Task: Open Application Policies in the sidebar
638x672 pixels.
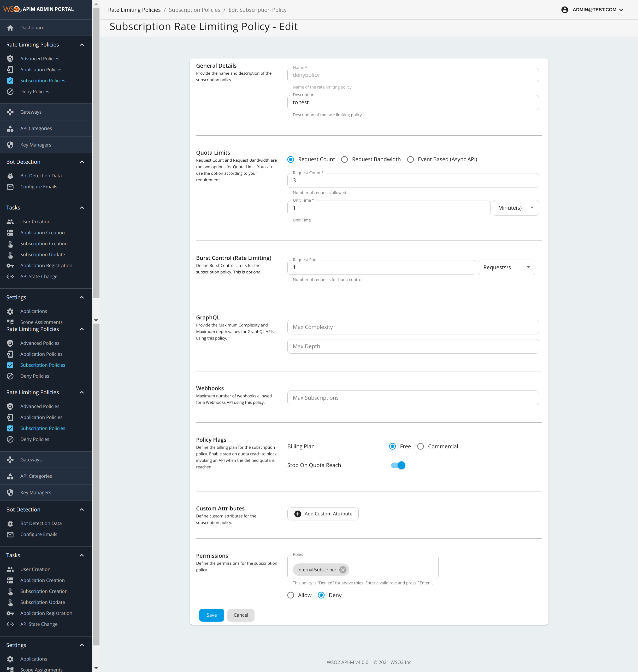Action: (41, 69)
